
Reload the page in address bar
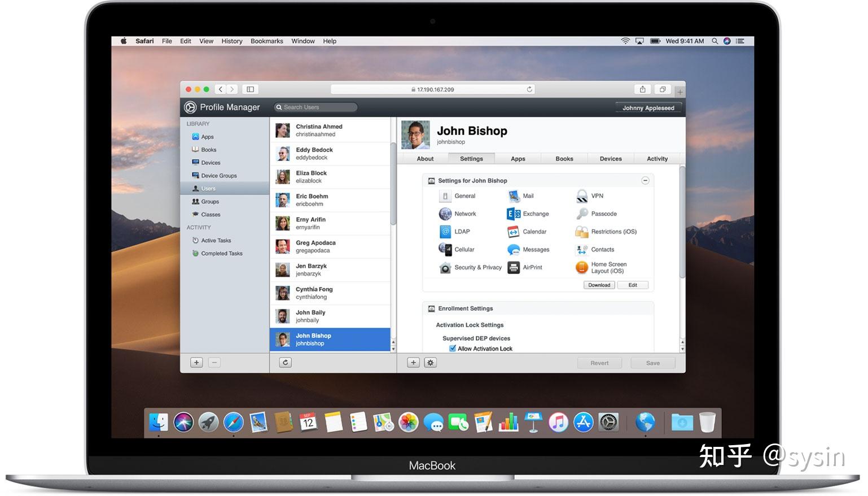click(529, 89)
